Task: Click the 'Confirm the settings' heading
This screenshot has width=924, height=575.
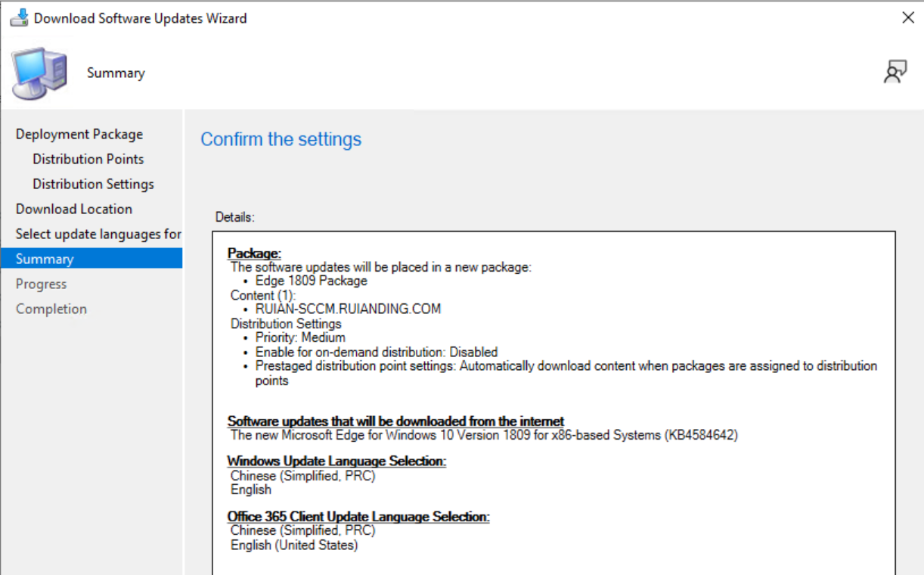Action: tap(281, 139)
